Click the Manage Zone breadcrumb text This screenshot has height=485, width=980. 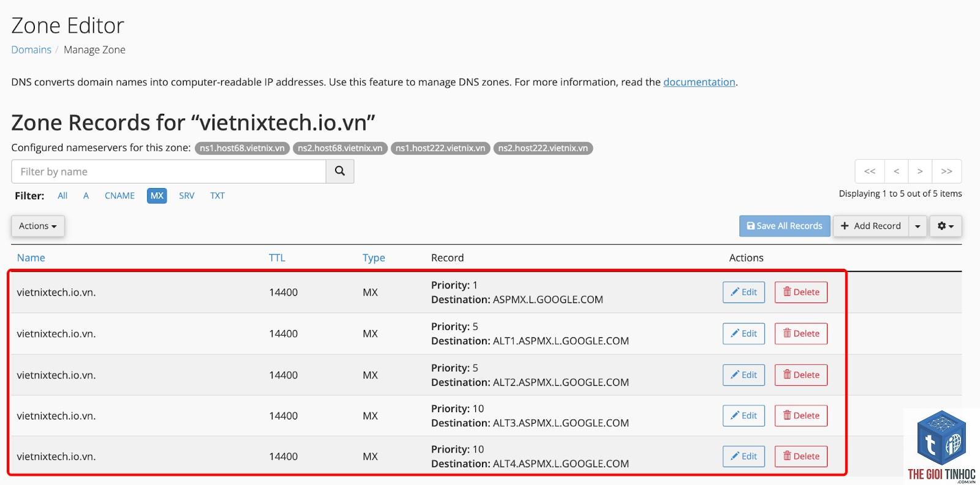pos(94,50)
